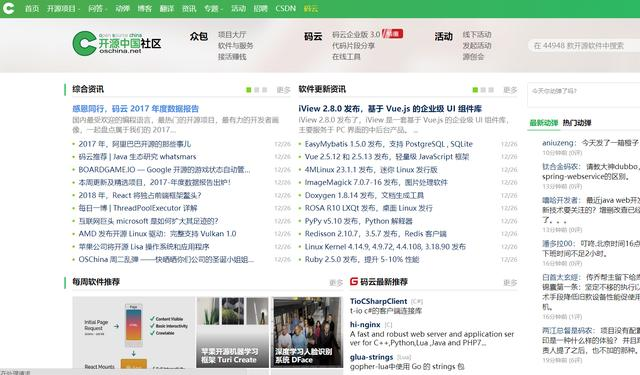Open 代码片段分享 under 码云

353,46
